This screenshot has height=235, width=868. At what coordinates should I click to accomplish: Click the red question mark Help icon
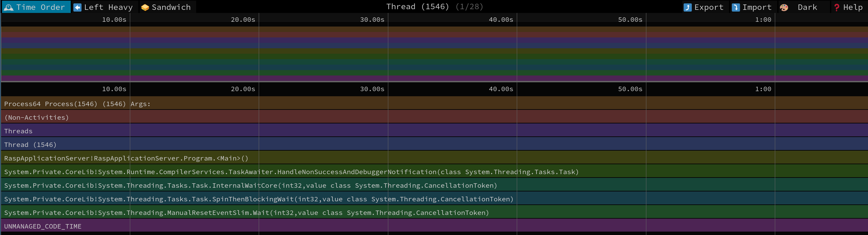[837, 7]
